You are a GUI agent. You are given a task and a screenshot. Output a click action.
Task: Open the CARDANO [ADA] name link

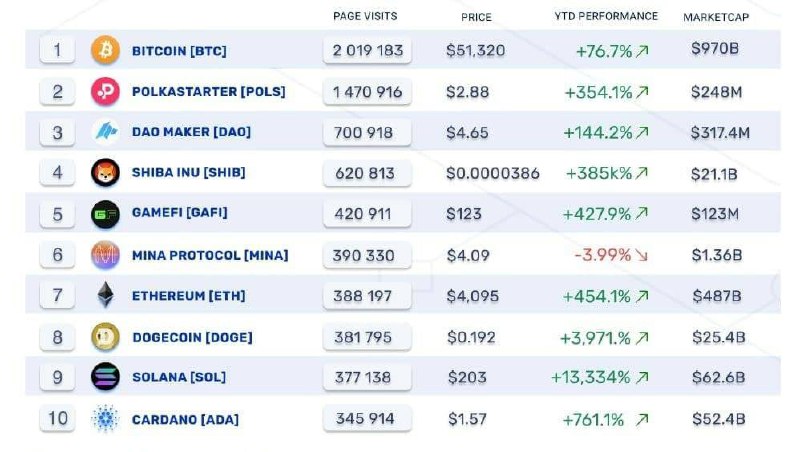click(185, 419)
